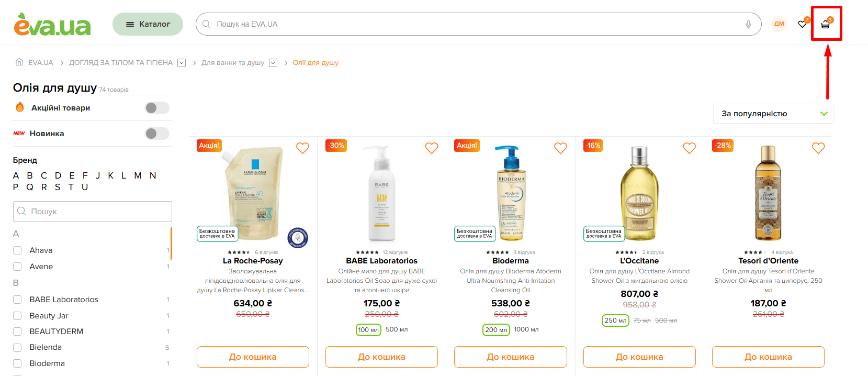This screenshot has height=376, width=868.
Task: Enable the Акційні товари toggle
Action: click(157, 108)
